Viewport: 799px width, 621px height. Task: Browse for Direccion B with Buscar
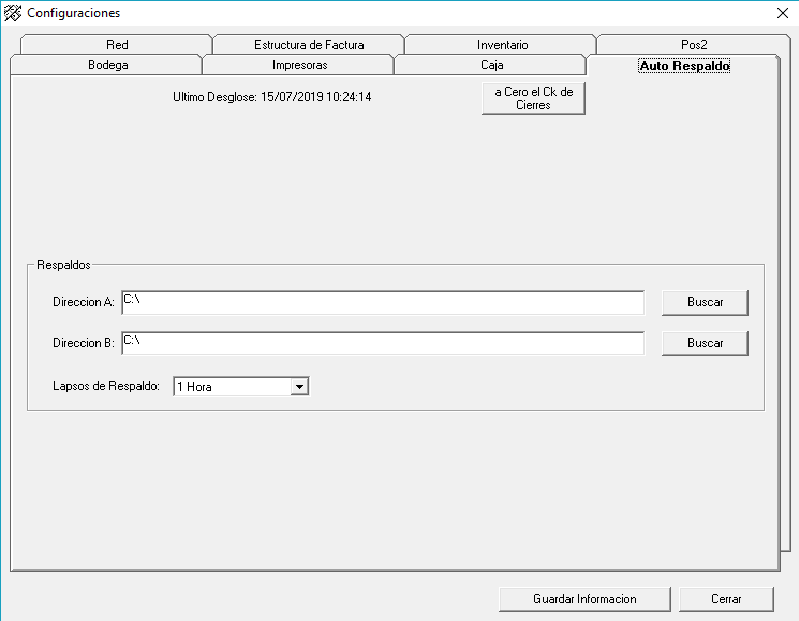(x=705, y=343)
